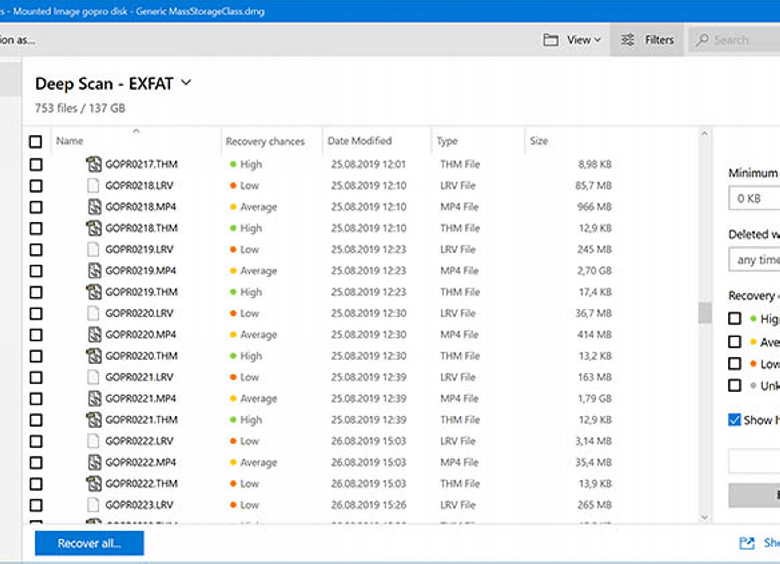Click the folder View icon in toolbar
The width and height of the screenshot is (780, 564).
click(x=551, y=40)
